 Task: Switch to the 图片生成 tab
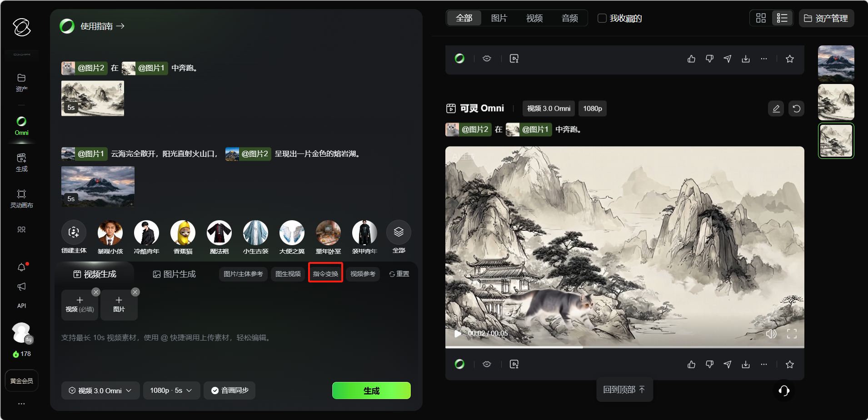[x=175, y=274]
